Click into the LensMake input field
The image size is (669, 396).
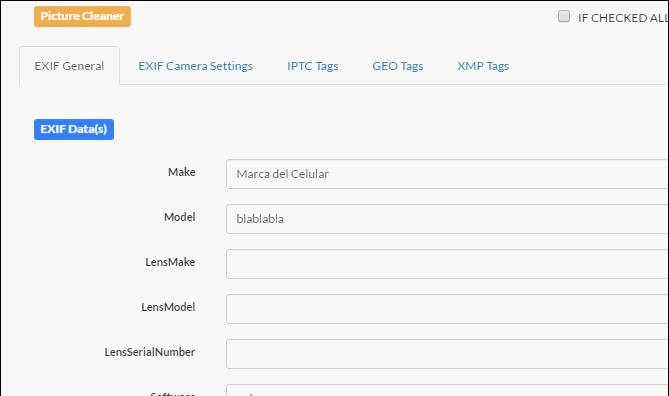coord(447,264)
